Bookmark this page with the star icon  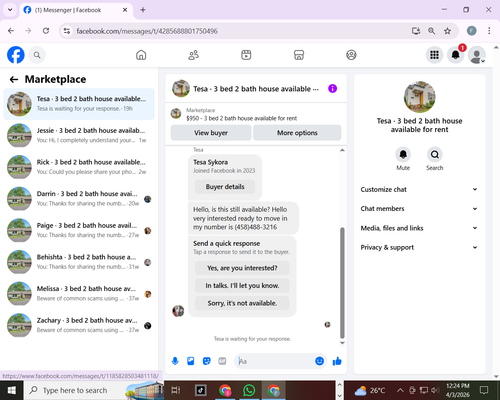point(447,31)
